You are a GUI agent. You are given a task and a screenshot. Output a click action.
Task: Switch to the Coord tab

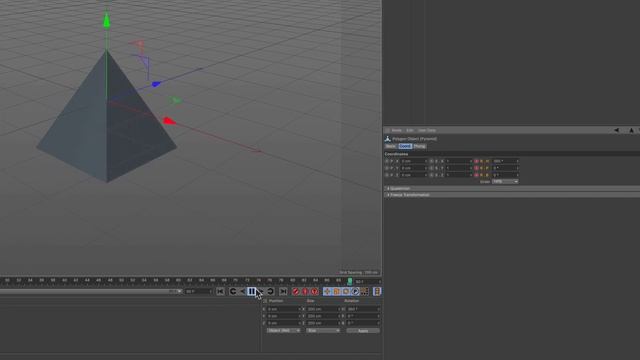click(x=405, y=146)
